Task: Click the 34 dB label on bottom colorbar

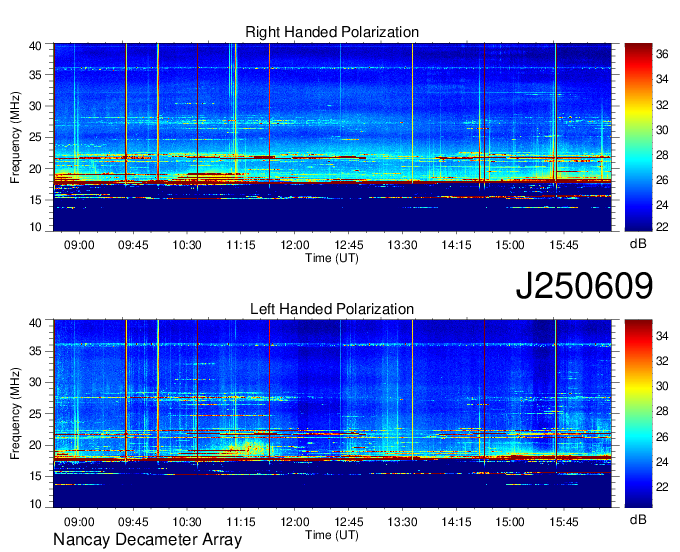Action: coord(662,335)
